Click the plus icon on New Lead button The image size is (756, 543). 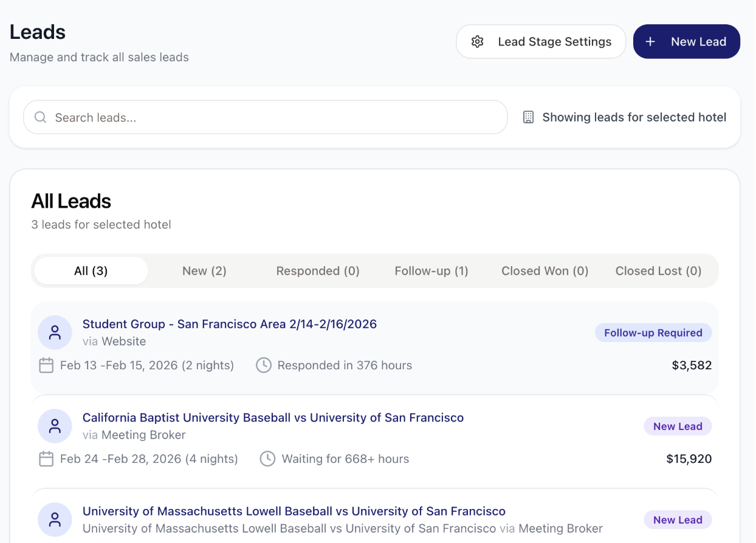pyautogui.click(x=650, y=41)
